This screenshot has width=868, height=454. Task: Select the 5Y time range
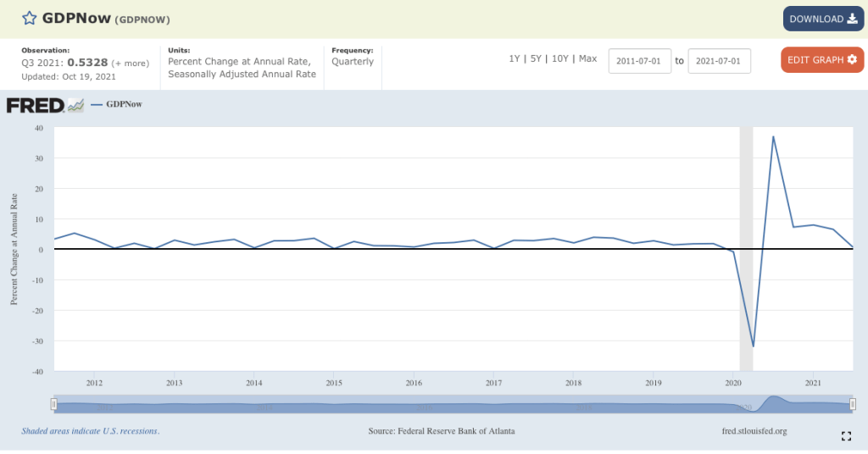tap(536, 58)
